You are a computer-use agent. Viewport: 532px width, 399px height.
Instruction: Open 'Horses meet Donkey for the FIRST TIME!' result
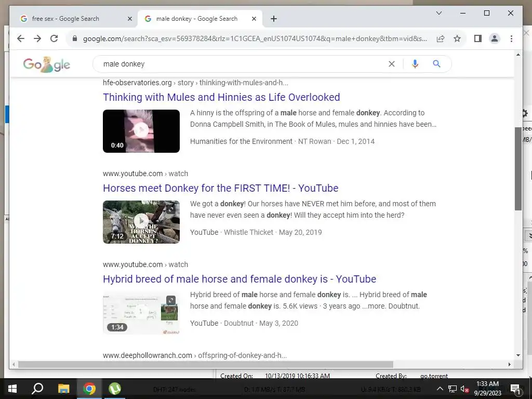220,188
